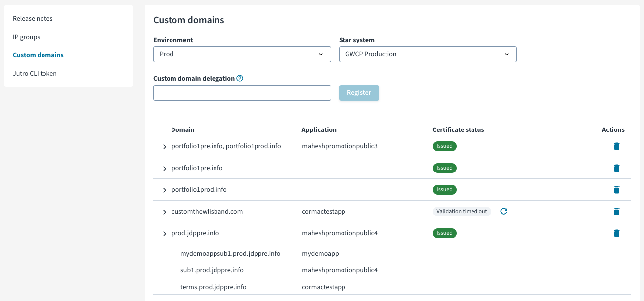Click the maheshpromotionpublic3 application cell
This screenshot has height=301, width=644.
[340, 146]
